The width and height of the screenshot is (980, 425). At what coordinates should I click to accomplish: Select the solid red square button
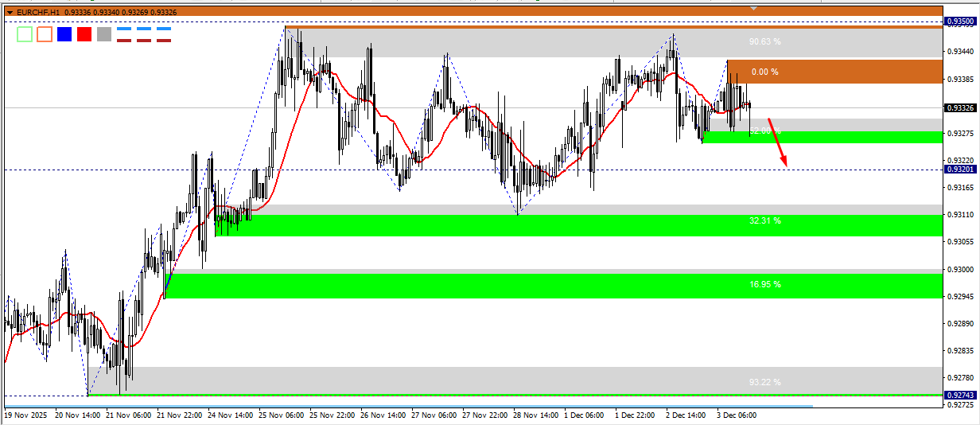84,34
